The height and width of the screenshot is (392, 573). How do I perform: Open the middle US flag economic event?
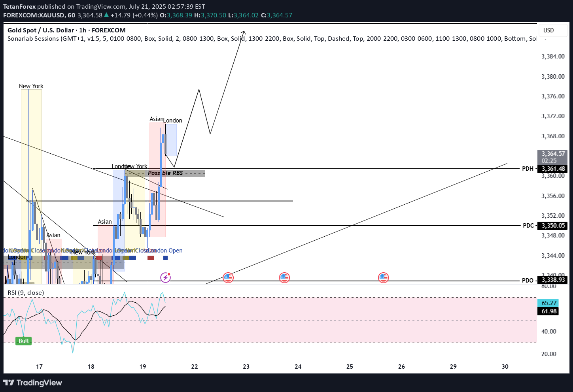coord(284,277)
